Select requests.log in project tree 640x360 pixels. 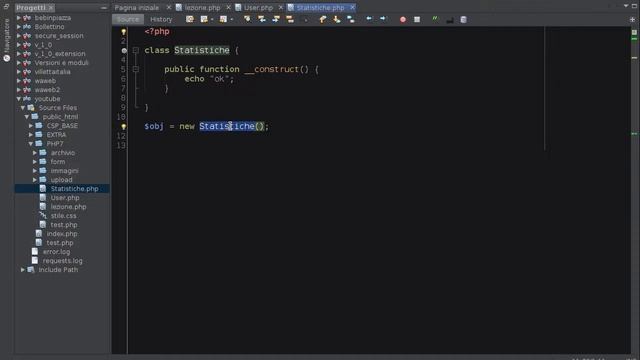click(62, 260)
